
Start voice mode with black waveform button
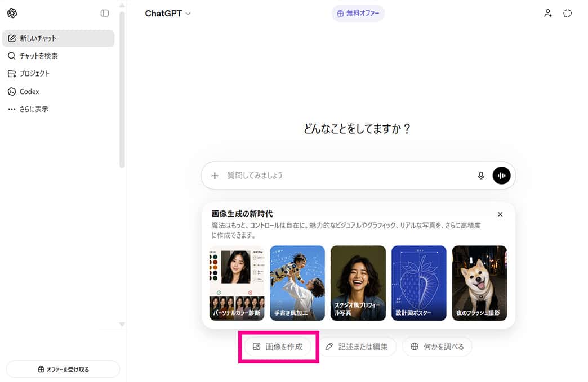[501, 176]
